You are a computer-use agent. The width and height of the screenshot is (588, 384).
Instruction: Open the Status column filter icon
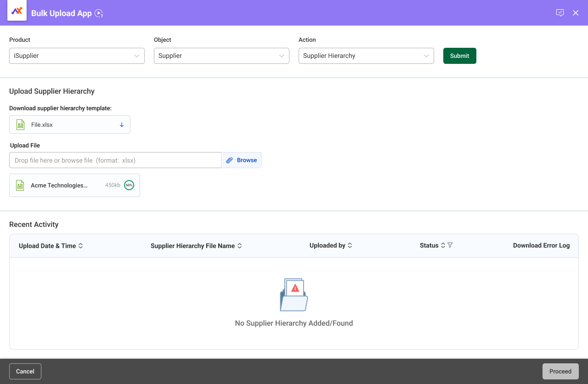[x=450, y=245]
